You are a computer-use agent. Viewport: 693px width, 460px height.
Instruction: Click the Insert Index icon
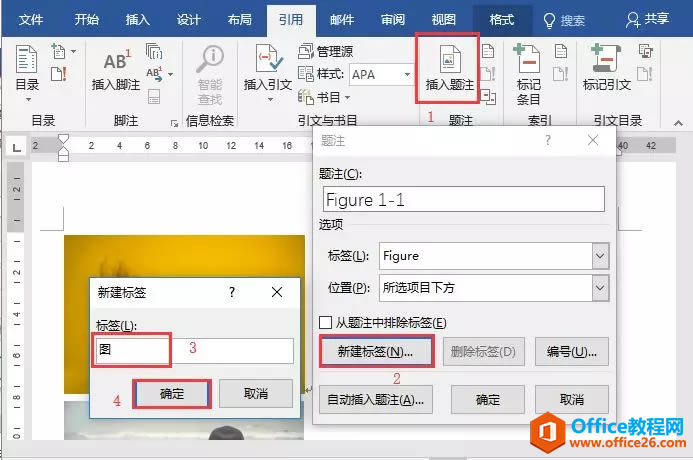click(561, 51)
